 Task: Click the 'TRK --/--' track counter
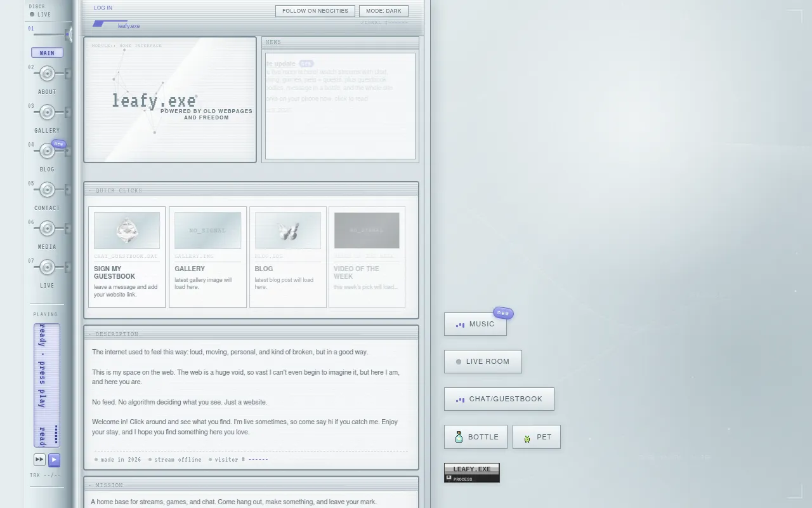tap(46, 475)
